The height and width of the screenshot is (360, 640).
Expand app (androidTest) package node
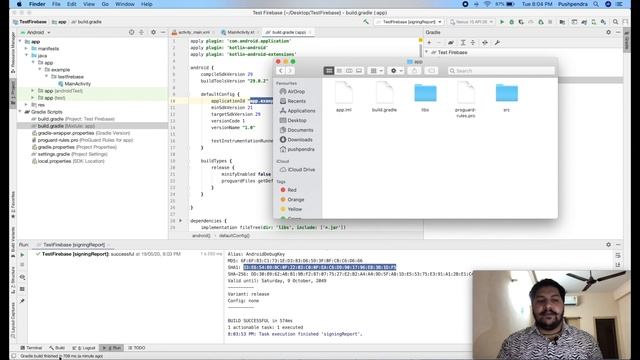(x=33, y=91)
